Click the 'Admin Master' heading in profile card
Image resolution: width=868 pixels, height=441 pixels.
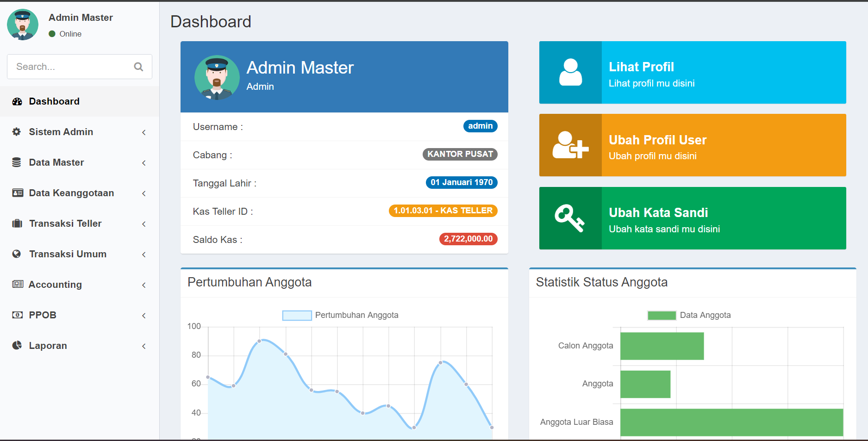(x=300, y=68)
